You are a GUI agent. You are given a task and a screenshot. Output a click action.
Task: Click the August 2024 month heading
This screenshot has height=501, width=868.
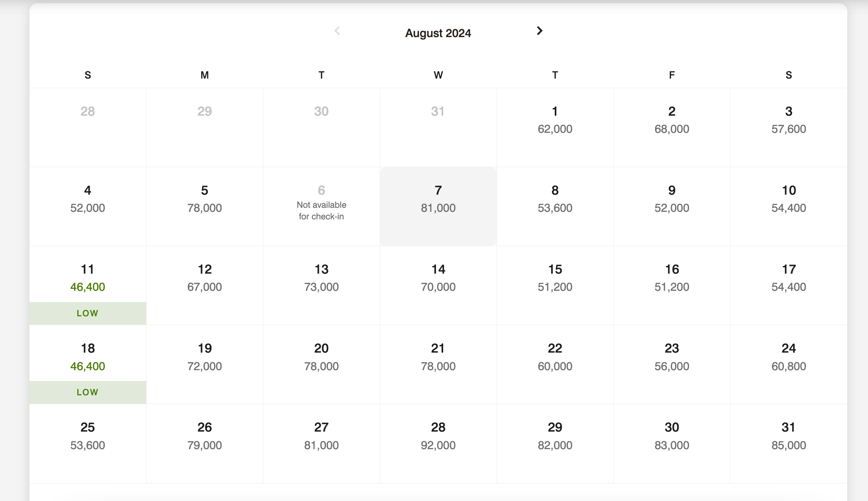[x=438, y=33]
